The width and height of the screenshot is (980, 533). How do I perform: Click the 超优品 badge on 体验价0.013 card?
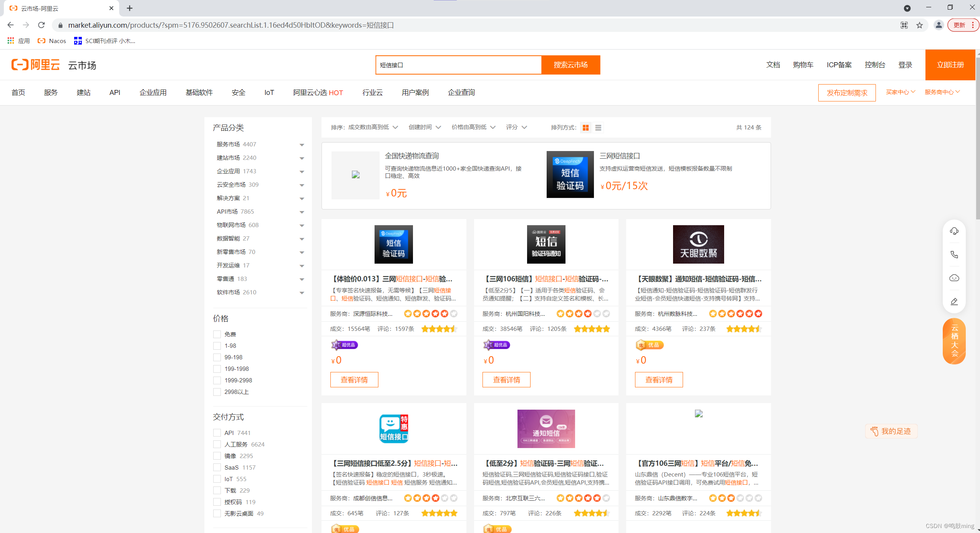click(345, 345)
